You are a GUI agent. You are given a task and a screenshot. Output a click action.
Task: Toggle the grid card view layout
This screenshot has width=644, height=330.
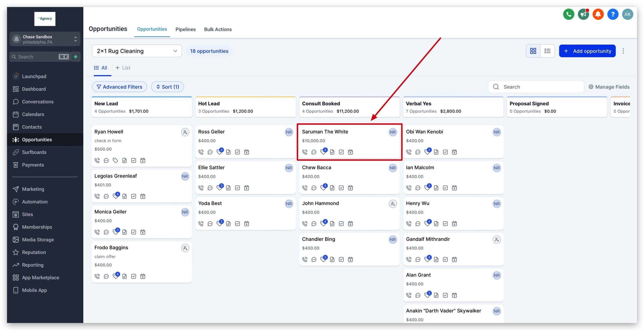point(533,51)
